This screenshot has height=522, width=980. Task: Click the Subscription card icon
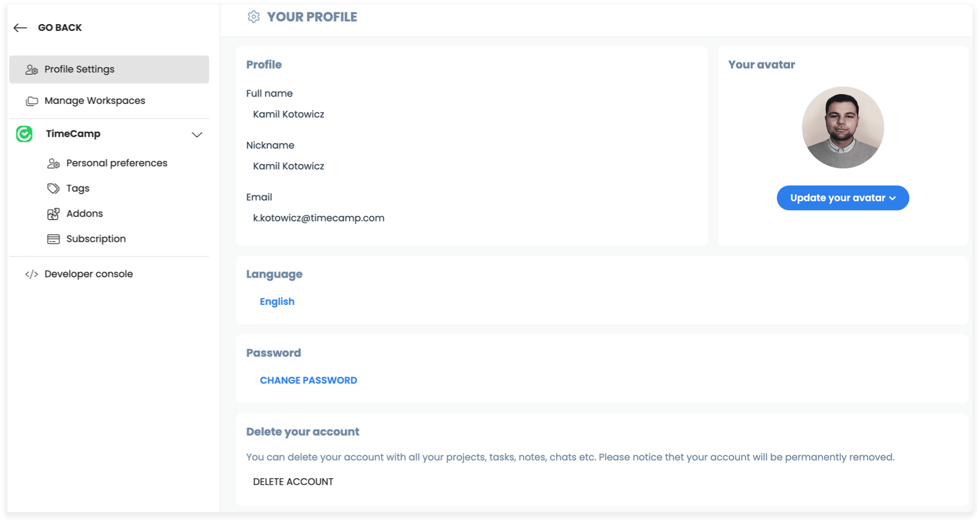pos(53,239)
